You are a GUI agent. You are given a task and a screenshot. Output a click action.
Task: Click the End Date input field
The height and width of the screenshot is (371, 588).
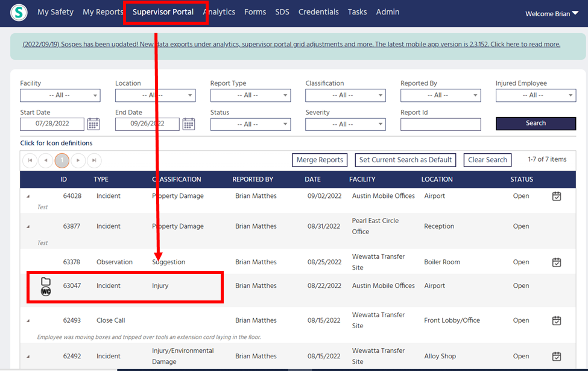point(147,124)
